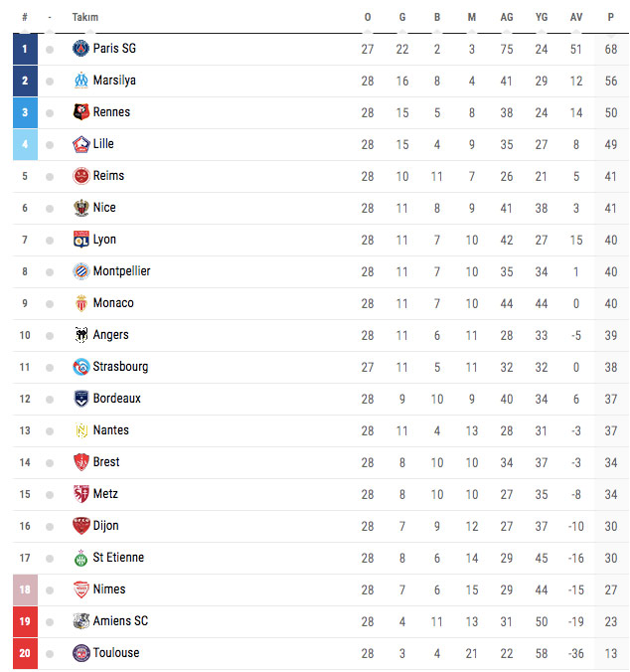The image size is (630, 672).
Task: Click the Nantes club crest
Action: 81,430
